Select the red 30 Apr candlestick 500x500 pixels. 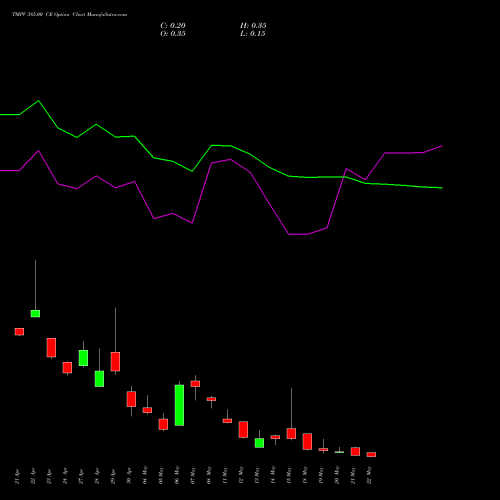click(x=131, y=399)
